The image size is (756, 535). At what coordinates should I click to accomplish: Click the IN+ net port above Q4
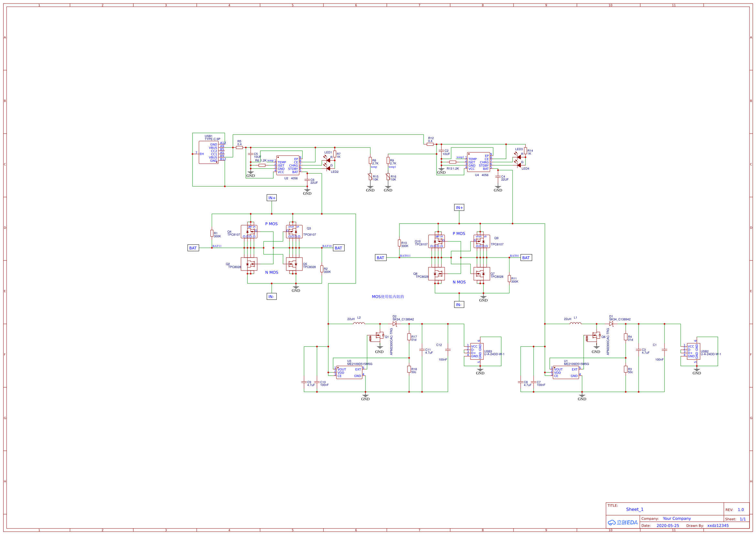click(x=272, y=198)
